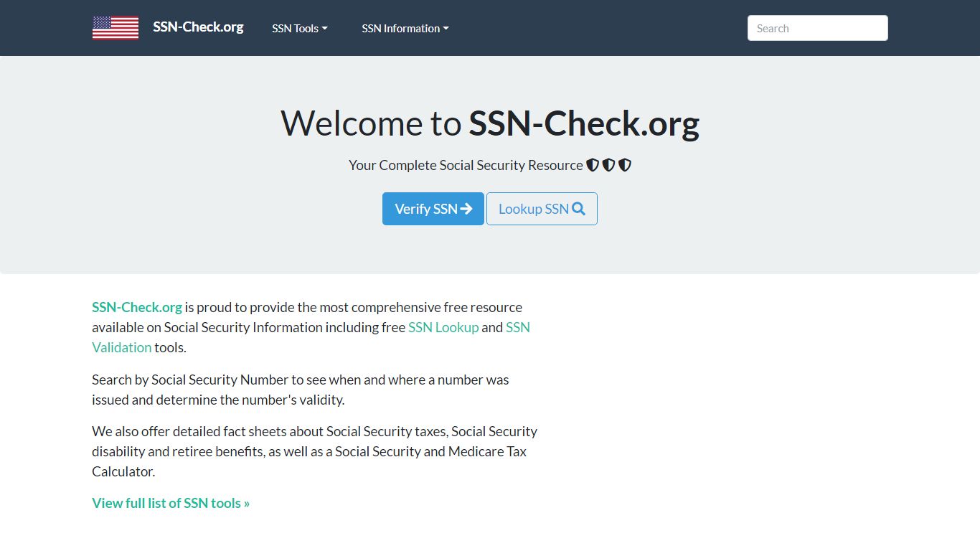The width and height of the screenshot is (980, 551).
Task: Expand the SSN Information dropdown menu
Action: click(405, 29)
